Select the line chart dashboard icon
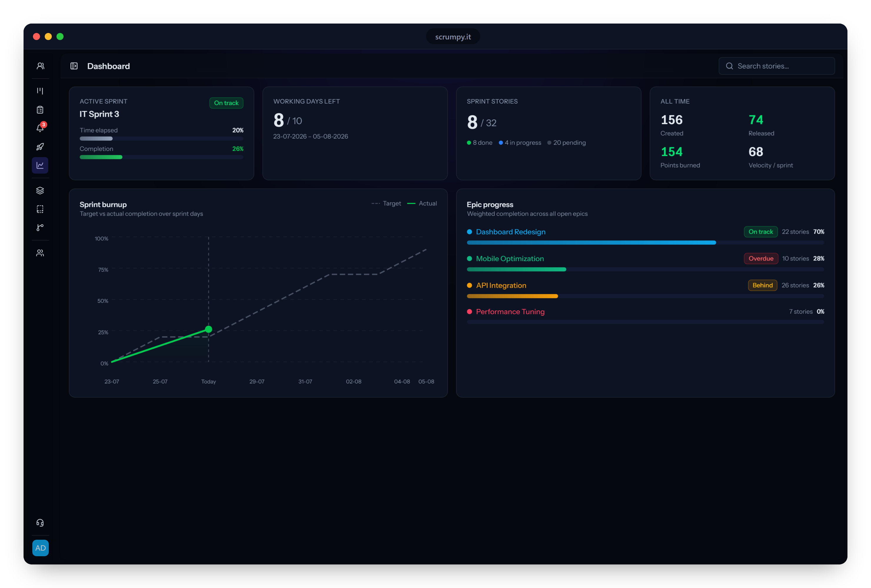The image size is (871, 588). click(40, 165)
